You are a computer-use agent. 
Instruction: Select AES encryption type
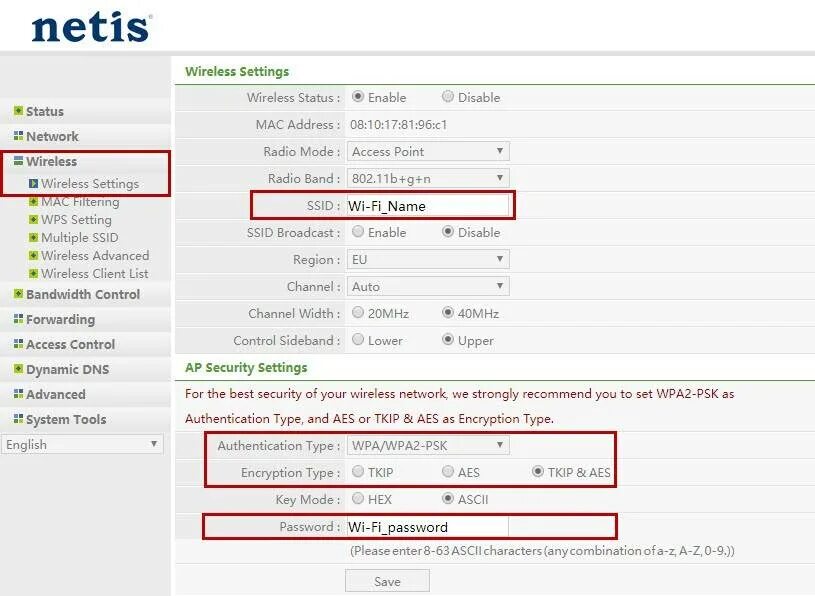point(448,471)
